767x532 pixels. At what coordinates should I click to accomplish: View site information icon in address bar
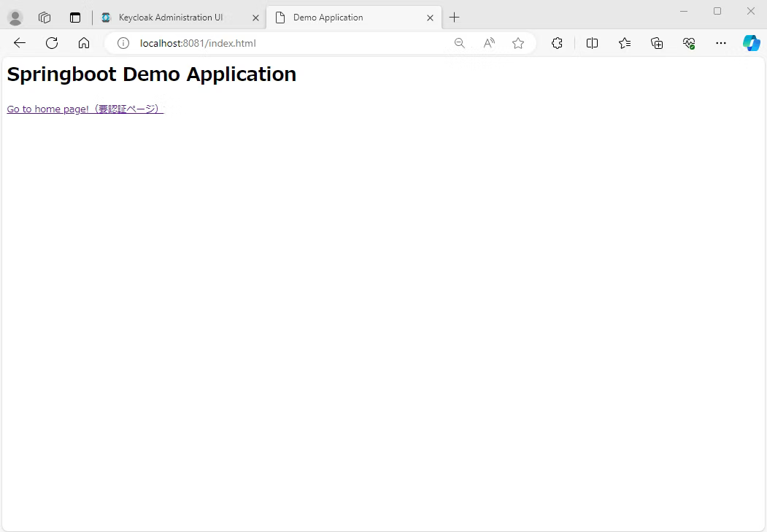[x=123, y=43]
